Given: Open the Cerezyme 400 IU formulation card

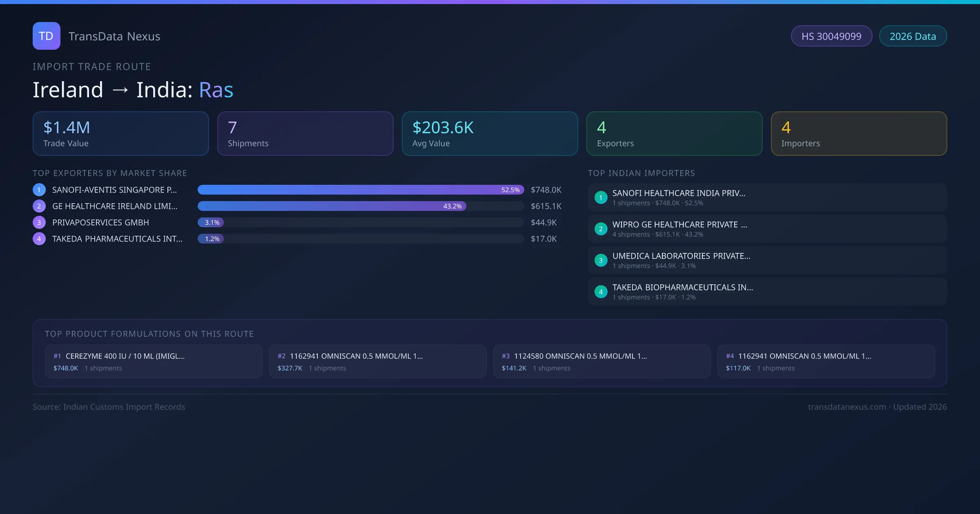Looking at the screenshot, I should click(153, 361).
